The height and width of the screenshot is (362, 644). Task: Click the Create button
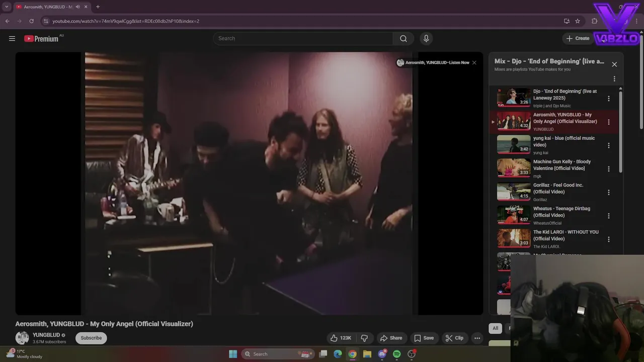click(578, 38)
